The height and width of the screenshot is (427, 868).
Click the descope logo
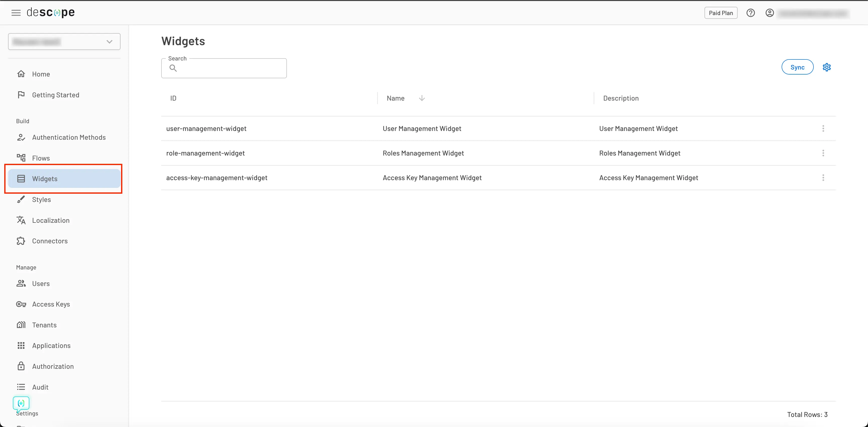click(50, 13)
